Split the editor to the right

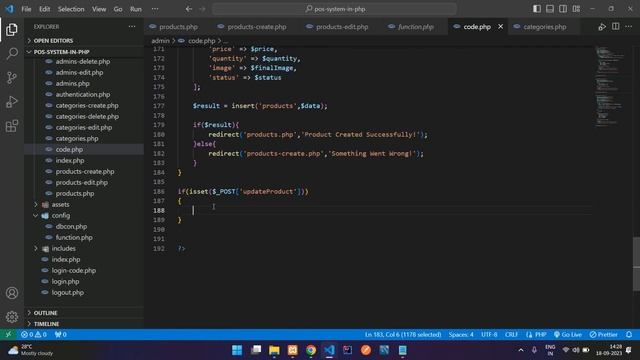pyautogui.click(x=615, y=27)
